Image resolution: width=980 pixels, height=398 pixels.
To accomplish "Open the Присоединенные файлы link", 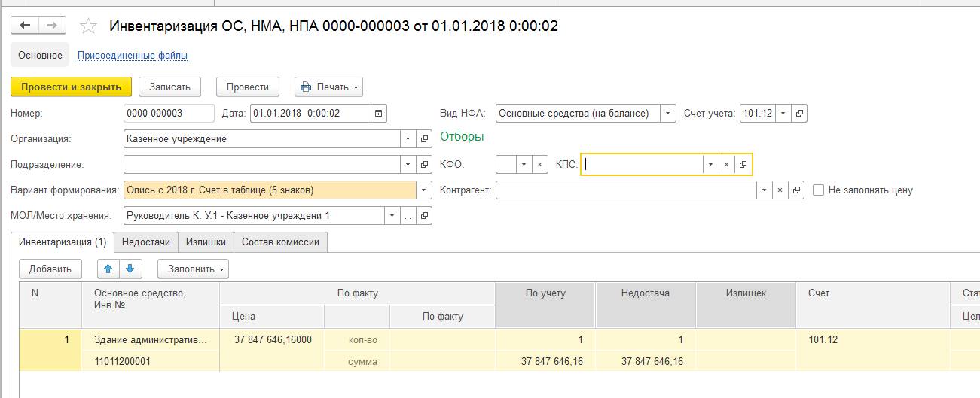I will coord(133,55).
